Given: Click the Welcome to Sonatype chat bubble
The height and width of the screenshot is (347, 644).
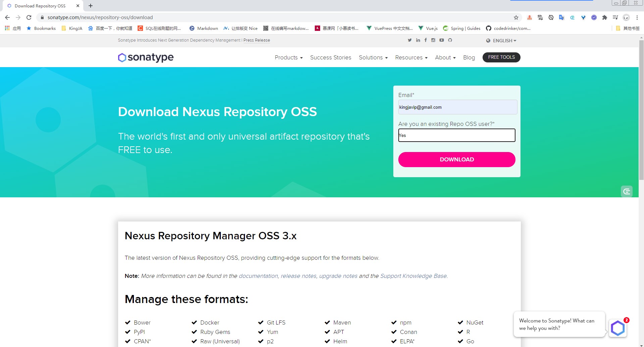Looking at the screenshot, I should coord(559,324).
